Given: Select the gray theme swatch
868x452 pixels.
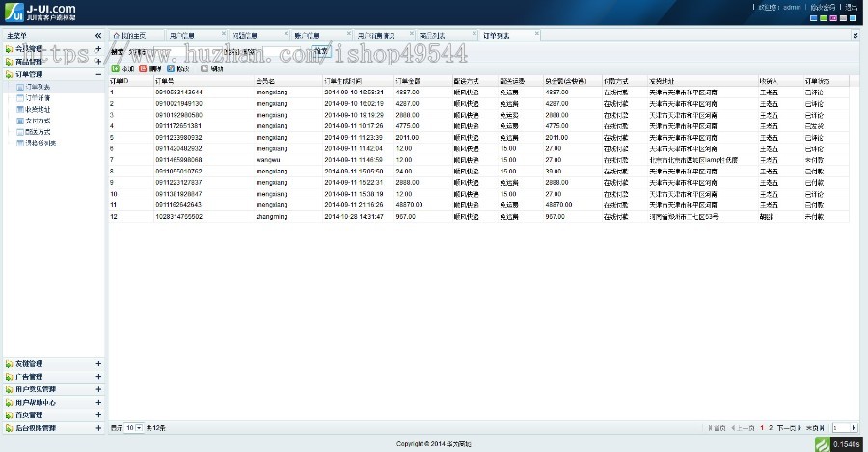Looking at the screenshot, I should coord(843,18).
